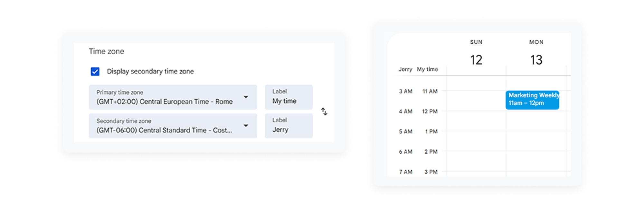Click the 3 AM time label
The width and height of the screenshot is (644, 207).
tap(405, 91)
